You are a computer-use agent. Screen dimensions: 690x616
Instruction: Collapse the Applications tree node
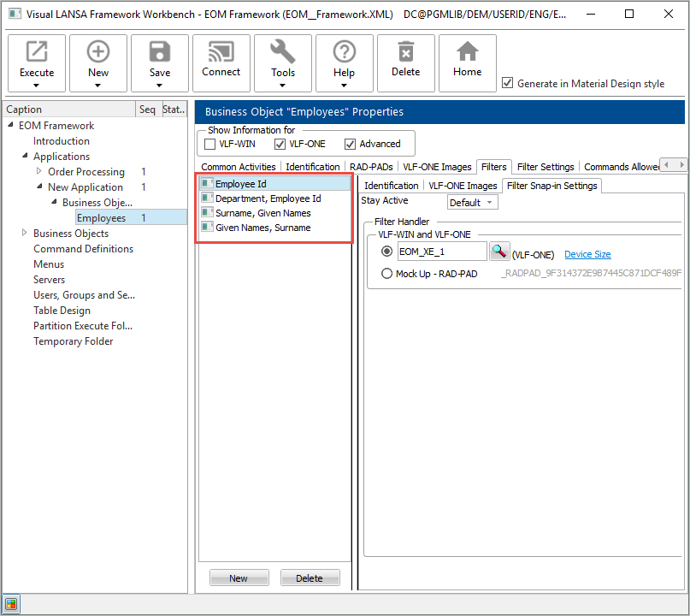point(25,156)
